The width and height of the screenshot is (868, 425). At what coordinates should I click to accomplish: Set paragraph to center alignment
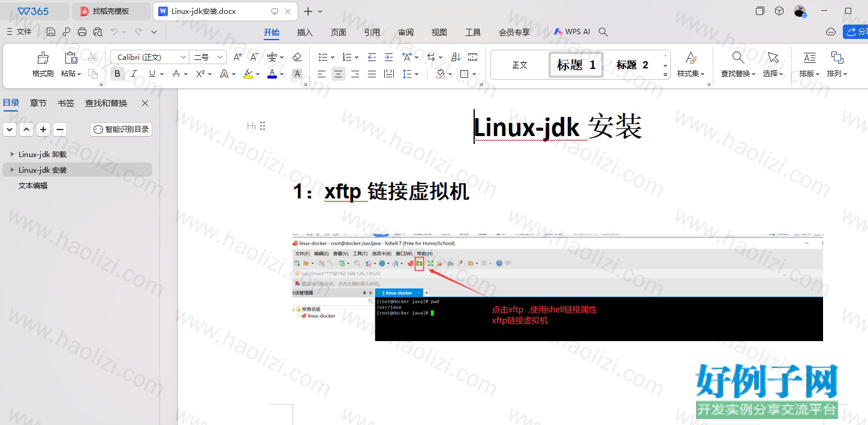coord(338,74)
